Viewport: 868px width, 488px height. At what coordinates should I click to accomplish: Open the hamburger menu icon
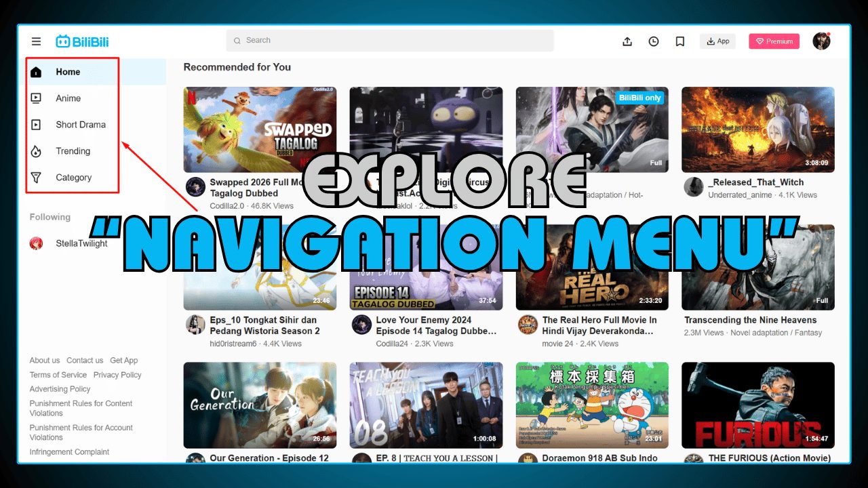click(x=36, y=41)
